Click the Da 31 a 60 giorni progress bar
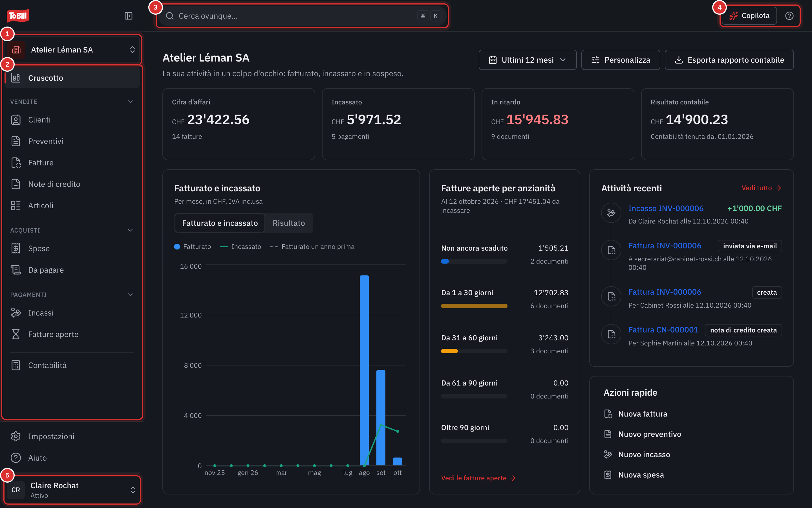Screen dimensions: 812x508 [x=474, y=351]
